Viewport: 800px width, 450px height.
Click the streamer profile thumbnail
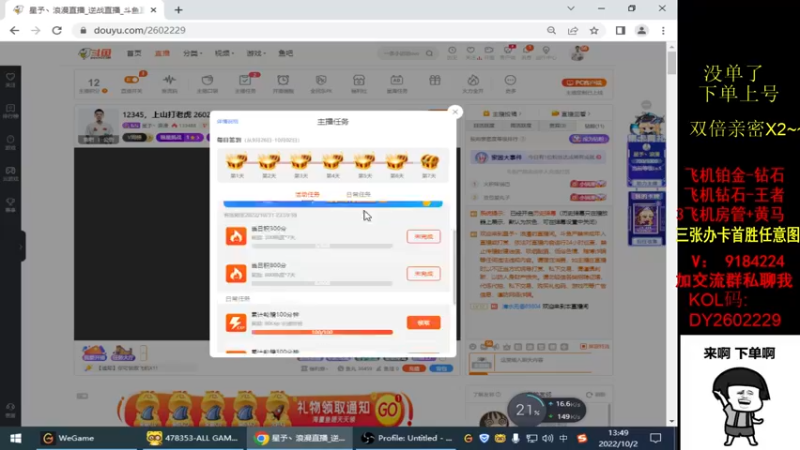98,126
